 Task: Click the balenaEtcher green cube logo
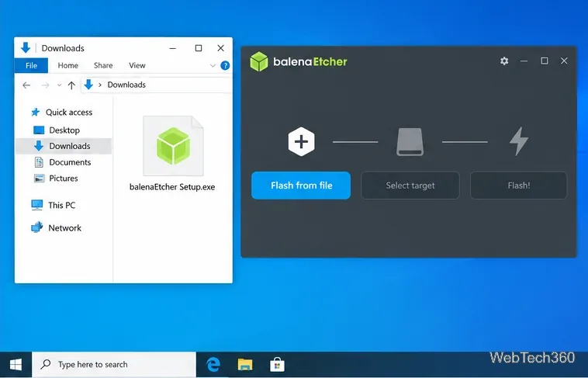[259, 61]
